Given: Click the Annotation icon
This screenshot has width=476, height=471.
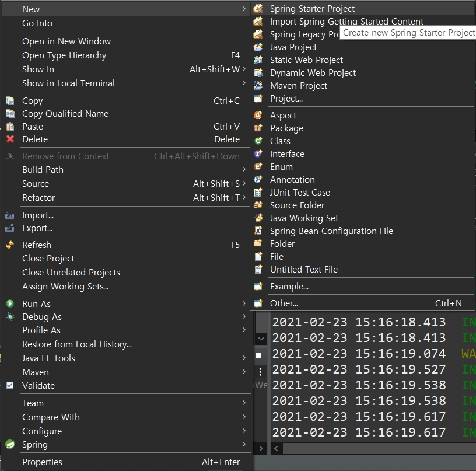Looking at the screenshot, I should point(258,180).
